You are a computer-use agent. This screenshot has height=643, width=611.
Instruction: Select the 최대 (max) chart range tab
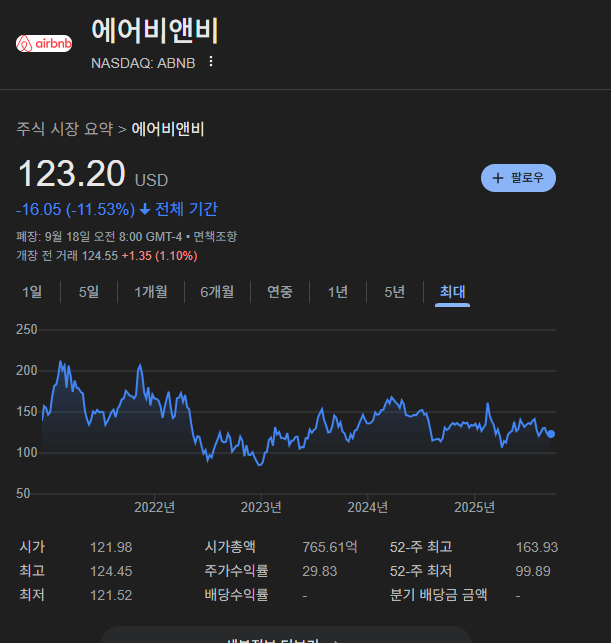452,292
